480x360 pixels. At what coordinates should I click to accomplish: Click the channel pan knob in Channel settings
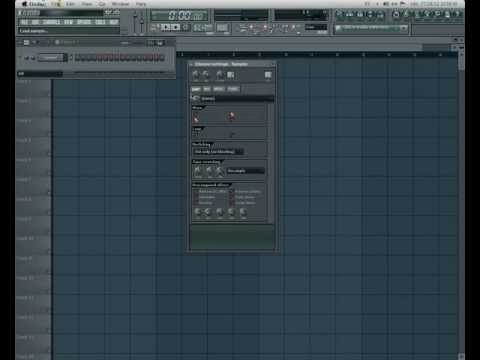(196, 75)
